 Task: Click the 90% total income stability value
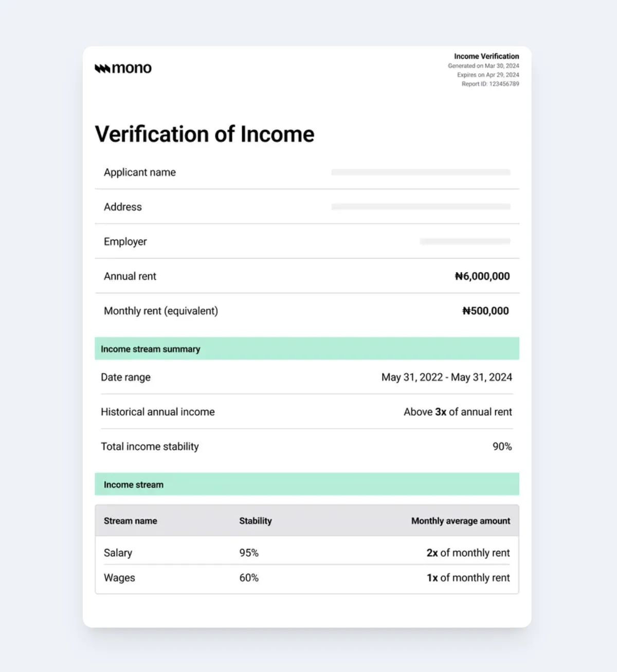[x=502, y=447]
